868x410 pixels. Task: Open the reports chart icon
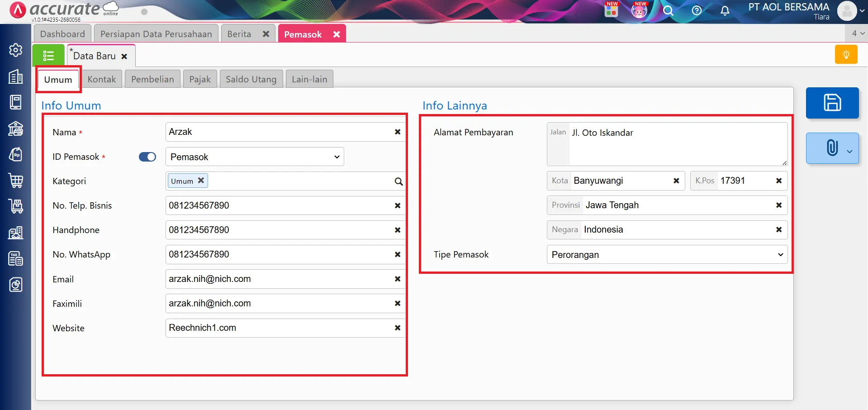coord(16,285)
